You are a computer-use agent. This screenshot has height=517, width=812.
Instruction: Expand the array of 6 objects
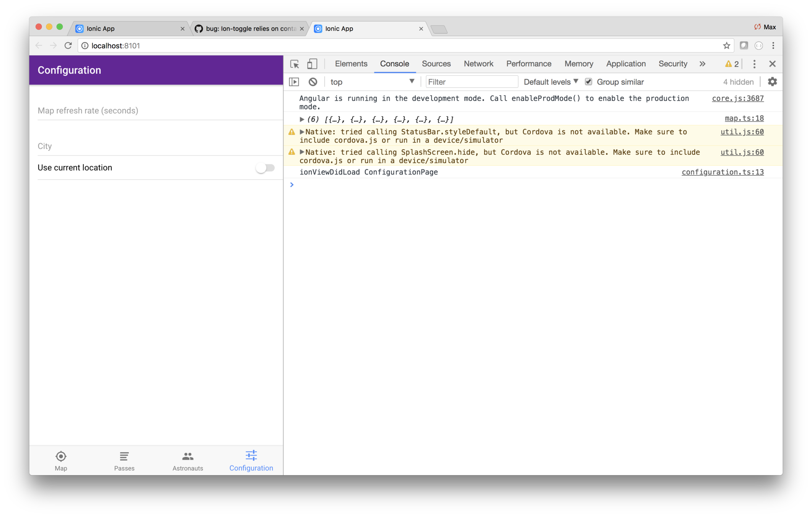coord(302,119)
